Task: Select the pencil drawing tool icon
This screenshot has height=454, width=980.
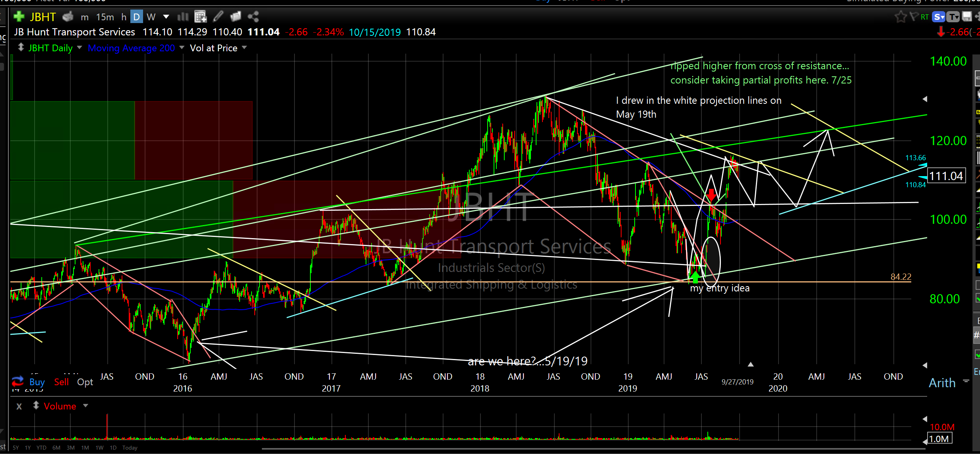Action: 218,17
